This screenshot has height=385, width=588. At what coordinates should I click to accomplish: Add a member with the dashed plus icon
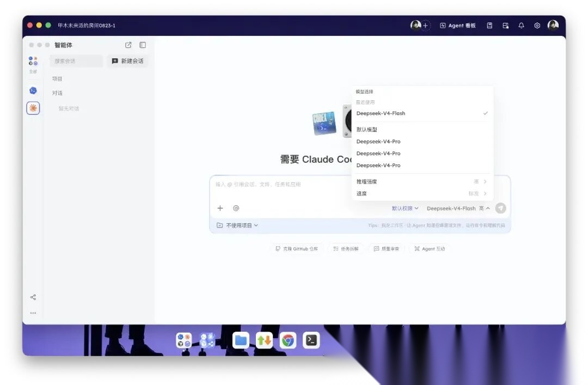point(425,26)
